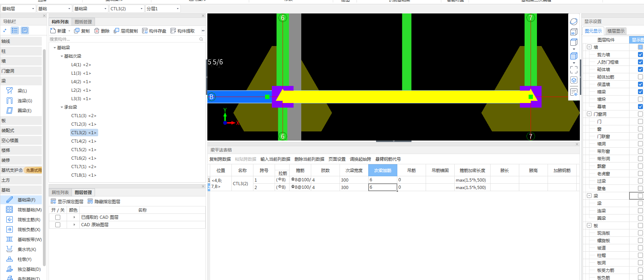Select the 筏板基础(M) raft foundation icon

[x=10, y=210]
